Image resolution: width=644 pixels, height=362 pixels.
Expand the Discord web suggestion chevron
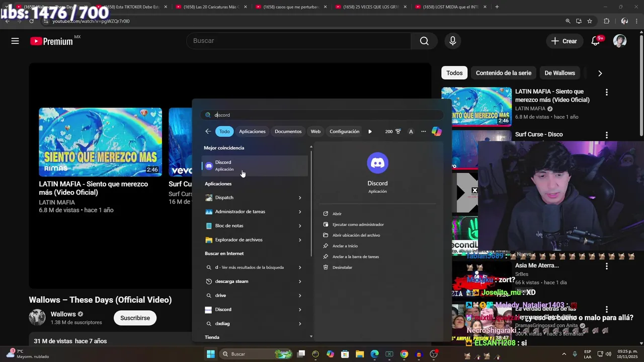tap(300, 310)
